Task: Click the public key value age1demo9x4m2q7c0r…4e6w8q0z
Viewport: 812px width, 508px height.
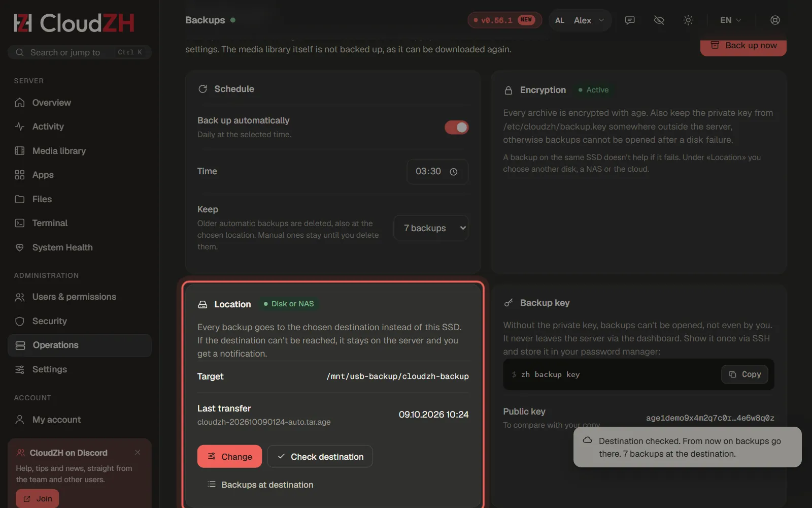Action: coord(710,418)
